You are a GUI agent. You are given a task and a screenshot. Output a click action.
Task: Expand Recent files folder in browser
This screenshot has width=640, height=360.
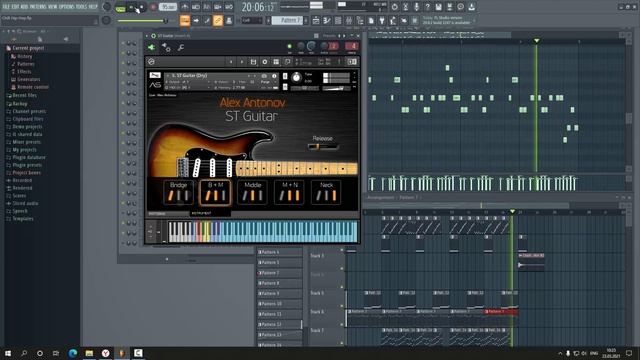tap(24, 96)
